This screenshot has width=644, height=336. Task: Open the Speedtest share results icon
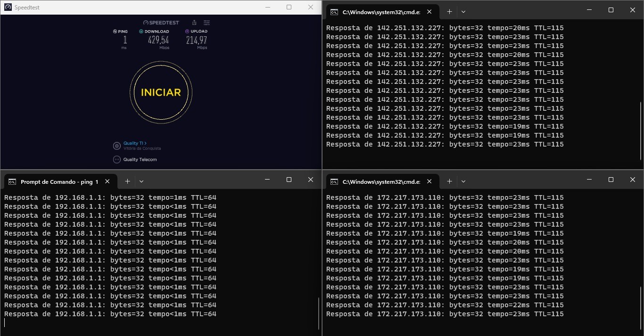pyautogui.click(x=194, y=23)
